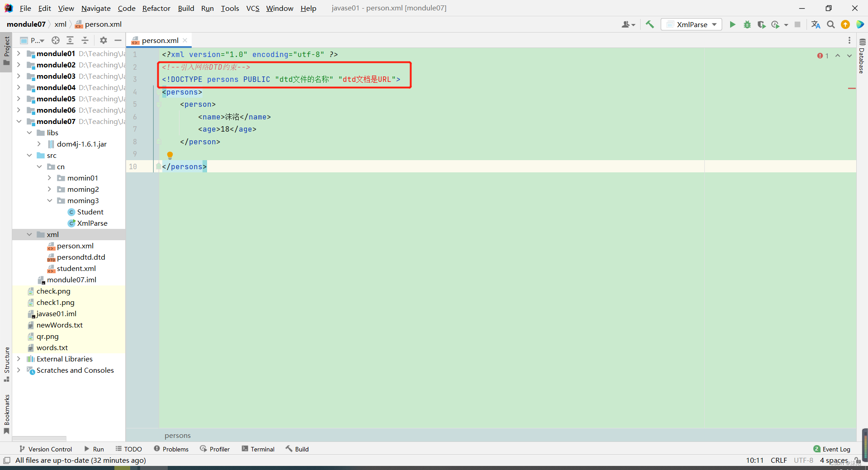Collapse the libs folder
This screenshot has width=868, height=470.
(29, 133)
